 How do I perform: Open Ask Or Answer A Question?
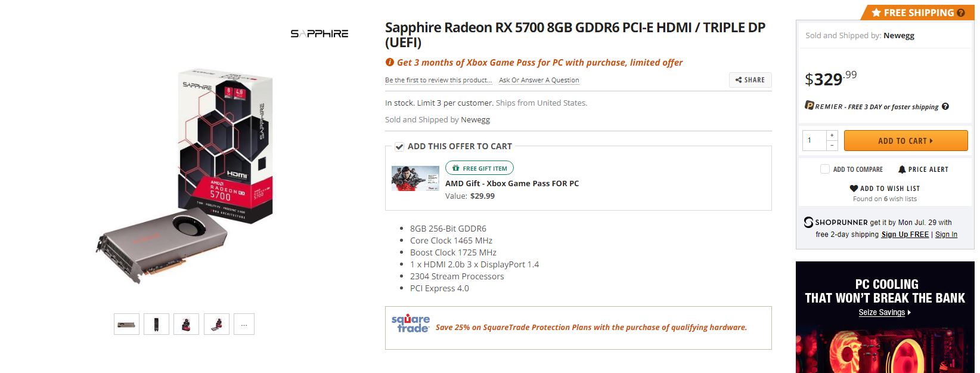tap(538, 80)
